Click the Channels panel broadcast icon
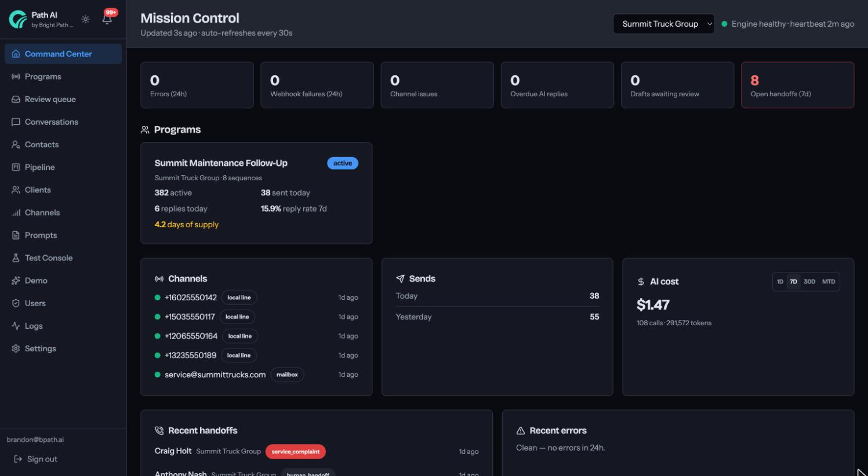This screenshot has width=868, height=476. point(159,279)
